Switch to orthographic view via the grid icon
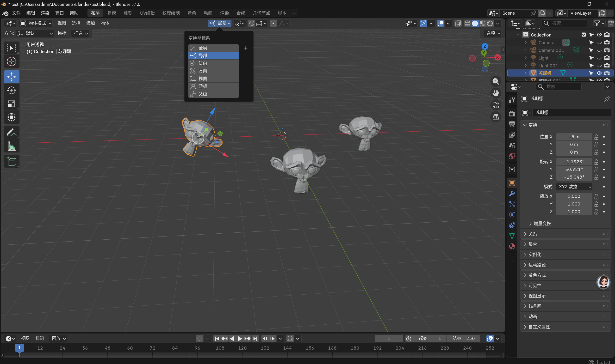The image size is (615, 364). 496,117
